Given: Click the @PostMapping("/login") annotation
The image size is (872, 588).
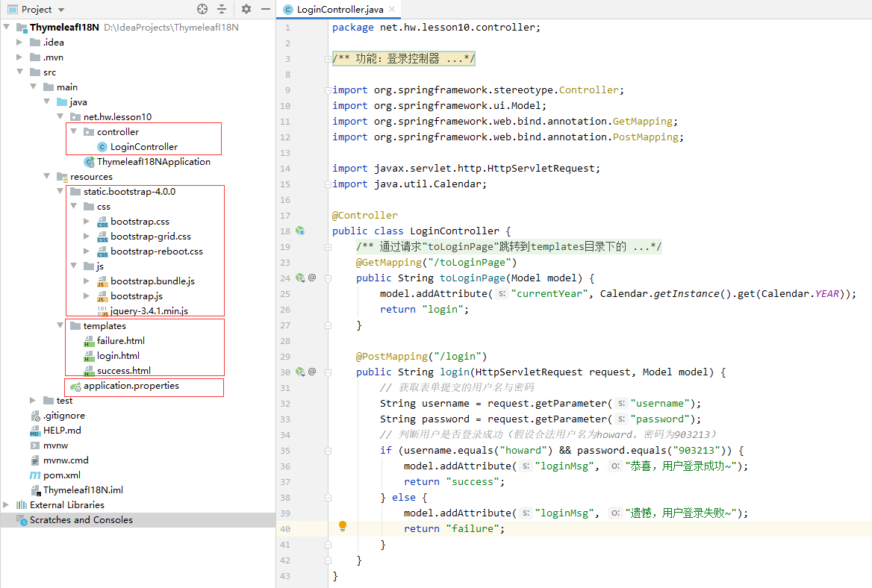Looking at the screenshot, I should tap(422, 356).
